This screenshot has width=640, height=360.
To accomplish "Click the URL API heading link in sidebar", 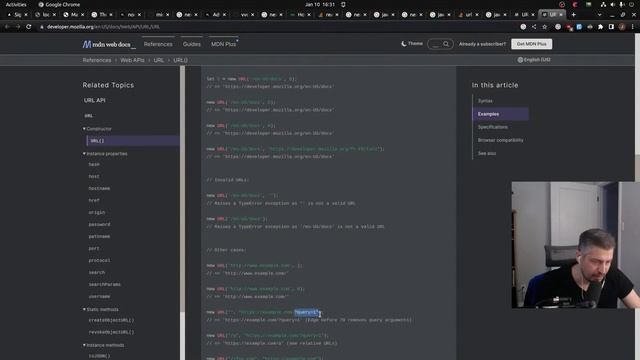I will pyautogui.click(x=95, y=100).
